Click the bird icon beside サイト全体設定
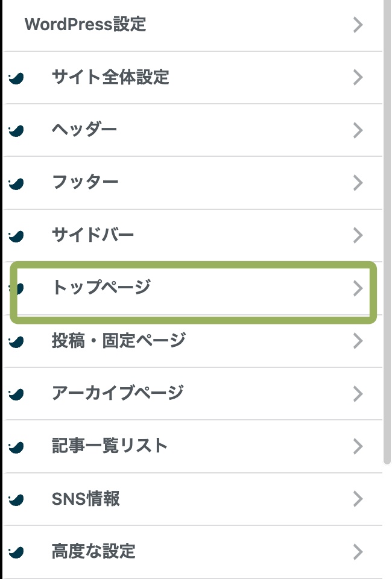Image resolution: width=392 pixels, height=579 pixels. [x=17, y=77]
